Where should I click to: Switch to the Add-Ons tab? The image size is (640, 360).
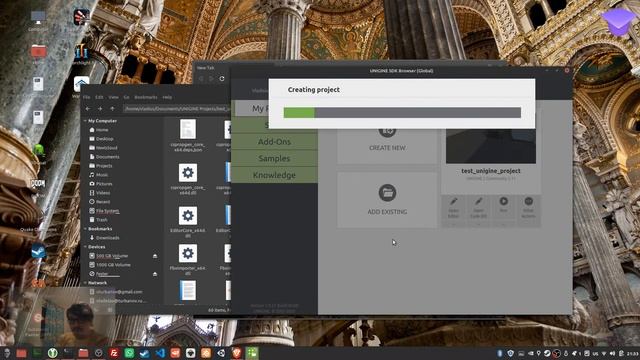coord(274,142)
